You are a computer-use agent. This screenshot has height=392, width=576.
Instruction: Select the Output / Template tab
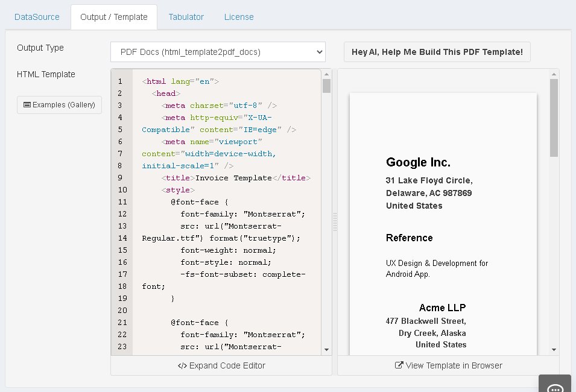point(114,17)
